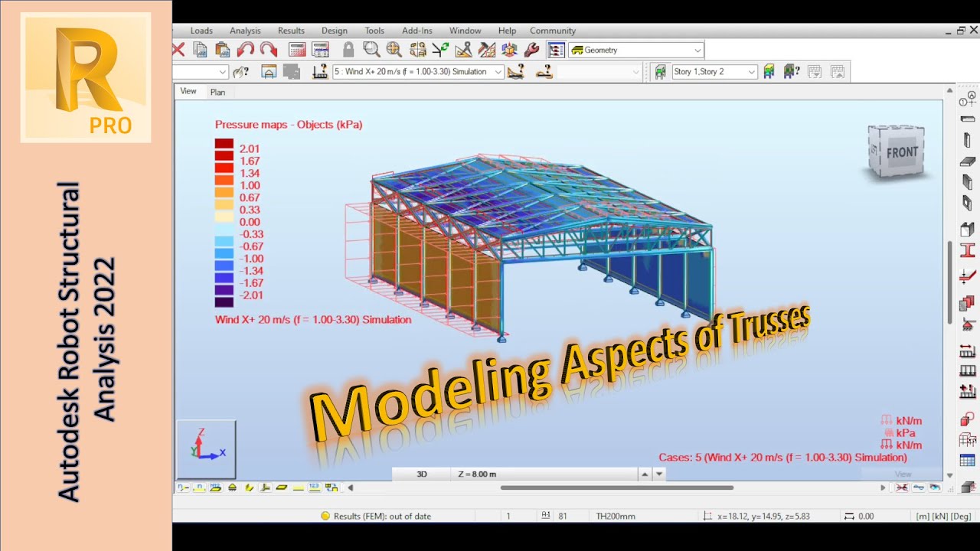The image size is (980, 551).
Task: Click Results (FEM): out of date status
Action: coord(376,516)
